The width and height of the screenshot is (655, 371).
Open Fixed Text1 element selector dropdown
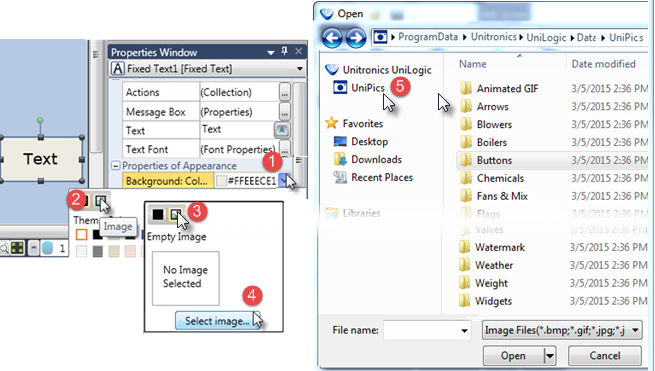[x=300, y=69]
